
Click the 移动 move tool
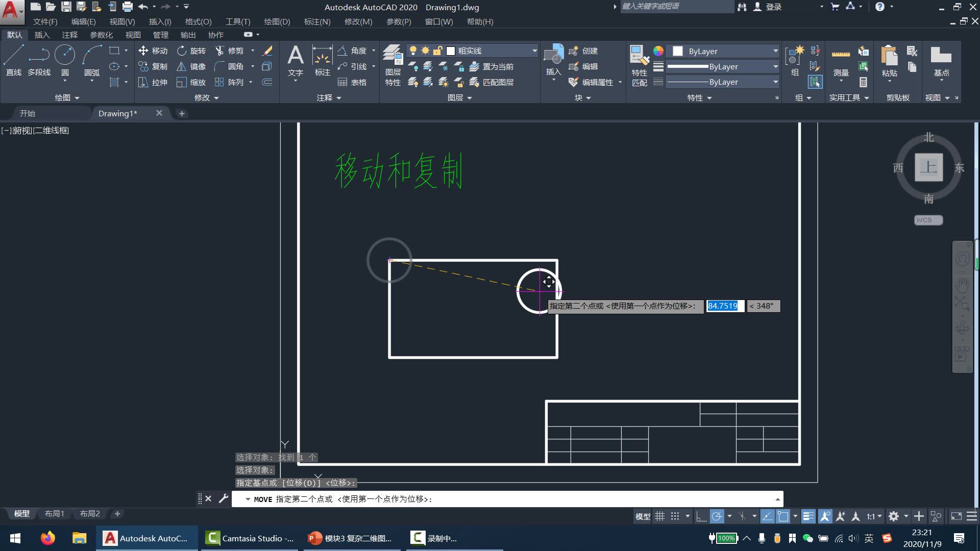[x=153, y=51]
